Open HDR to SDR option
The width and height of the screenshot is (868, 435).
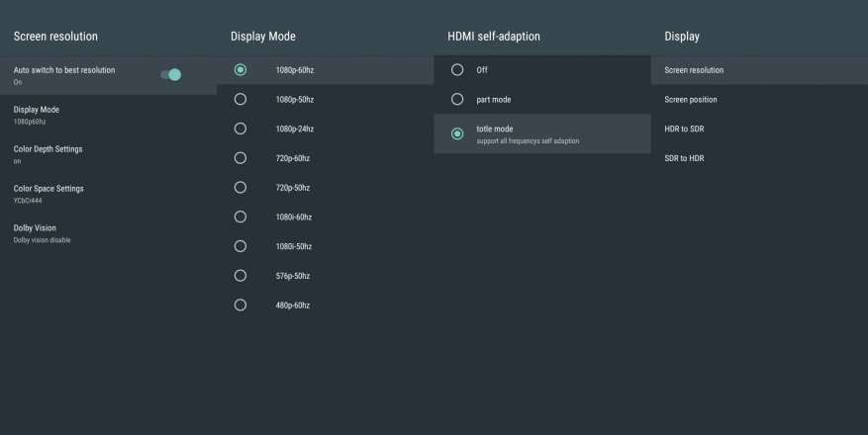pyautogui.click(x=684, y=129)
